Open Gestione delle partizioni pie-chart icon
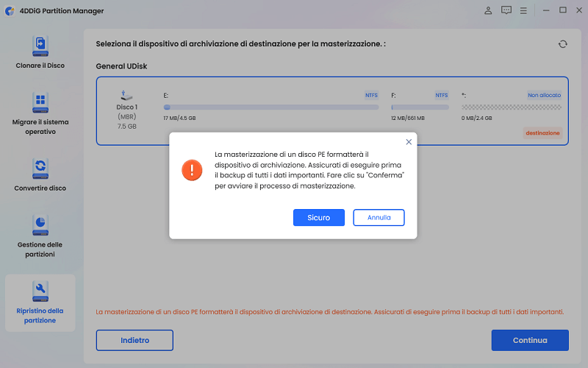 click(40, 225)
